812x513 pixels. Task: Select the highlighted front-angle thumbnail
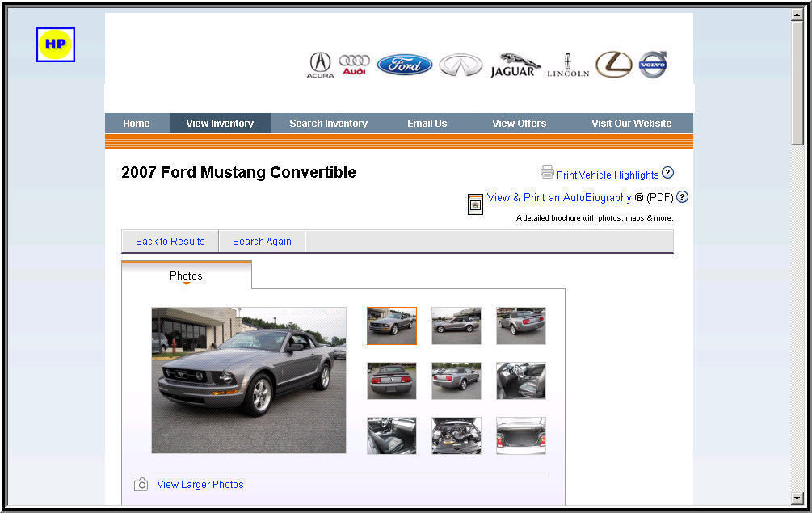click(392, 326)
